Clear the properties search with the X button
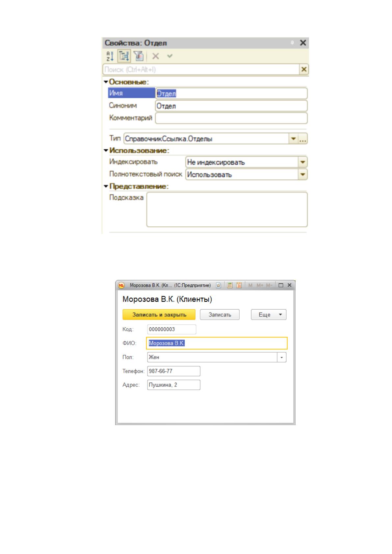Image resolution: width=392 pixels, height=554 pixels. tap(304, 69)
